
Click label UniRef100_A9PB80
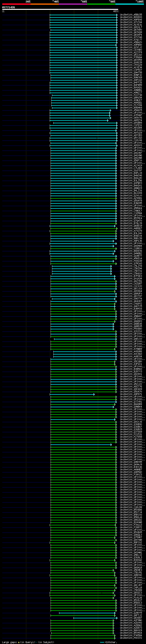coord(131,45)
